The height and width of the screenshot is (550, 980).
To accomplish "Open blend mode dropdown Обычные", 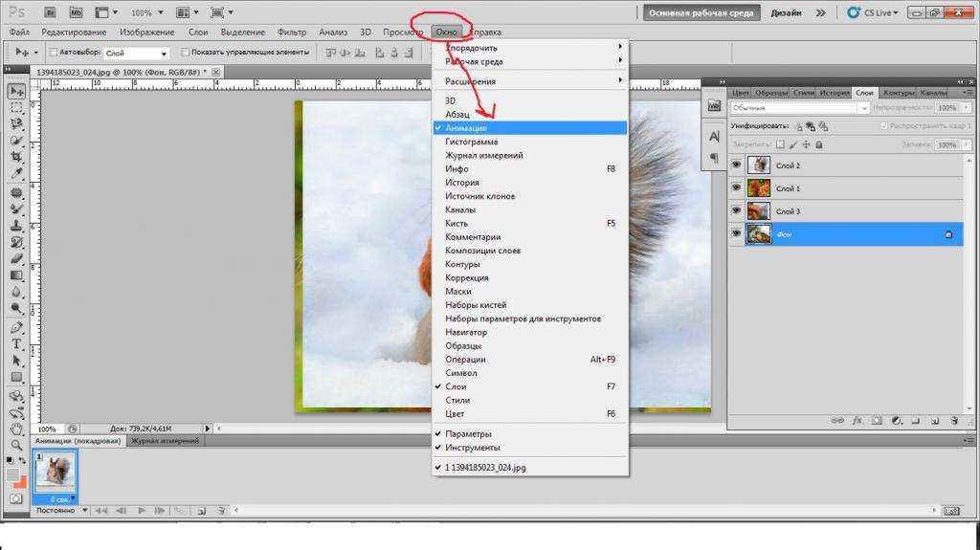I will 799,108.
